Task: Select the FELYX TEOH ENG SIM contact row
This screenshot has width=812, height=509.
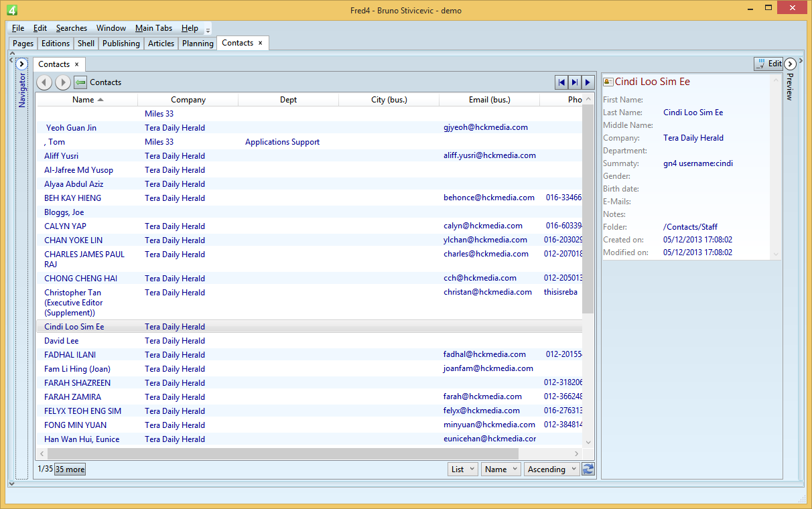Action: (310, 411)
